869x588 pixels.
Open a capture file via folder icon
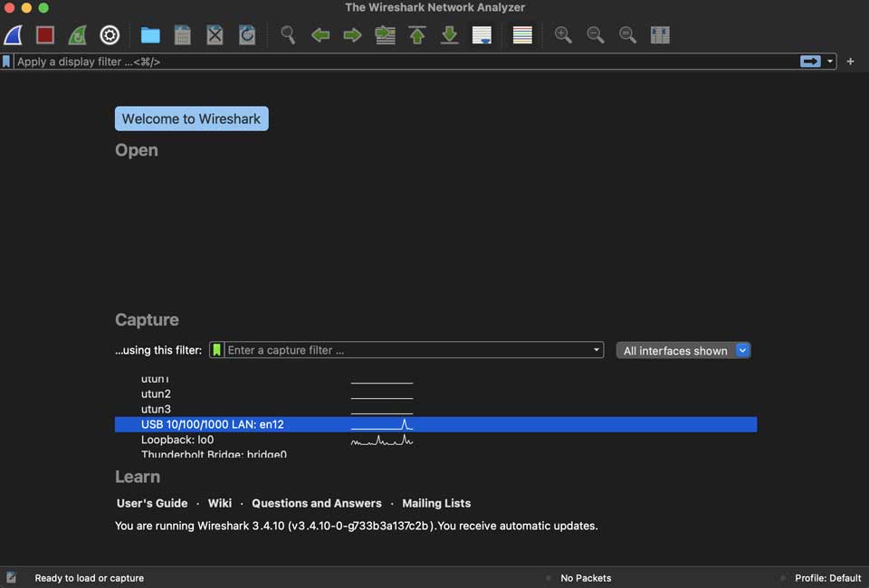click(150, 35)
